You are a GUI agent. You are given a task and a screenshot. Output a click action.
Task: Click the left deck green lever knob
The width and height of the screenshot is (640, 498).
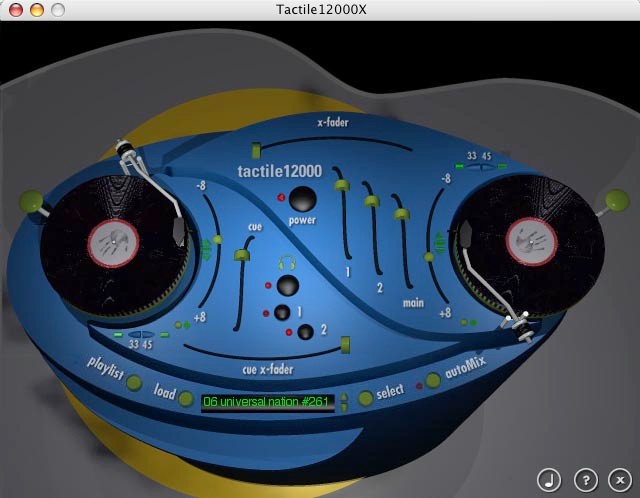click(x=31, y=200)
